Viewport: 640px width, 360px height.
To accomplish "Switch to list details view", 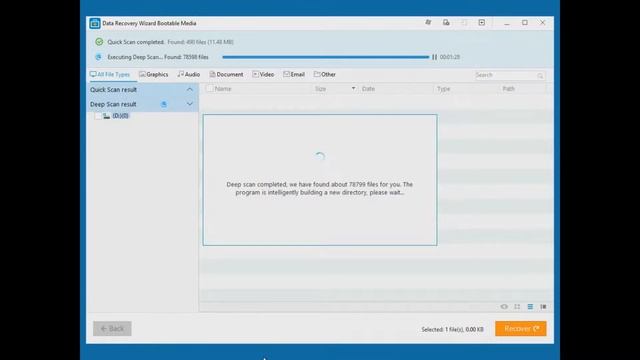I will [530, 307].
